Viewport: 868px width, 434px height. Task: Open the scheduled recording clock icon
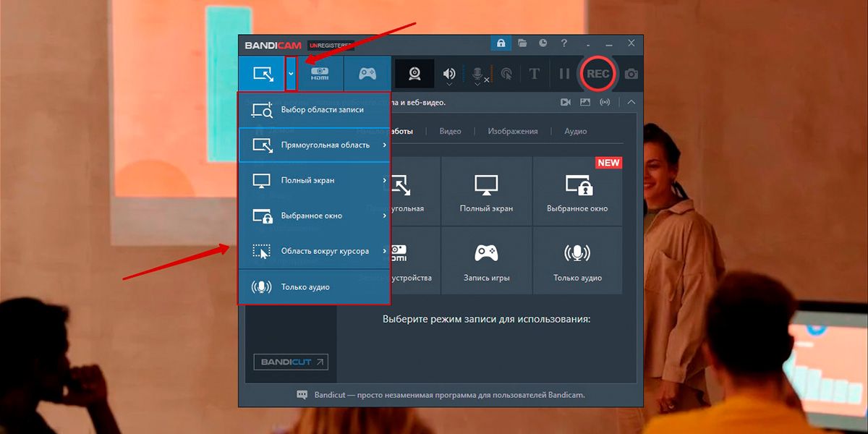point(543,43)
